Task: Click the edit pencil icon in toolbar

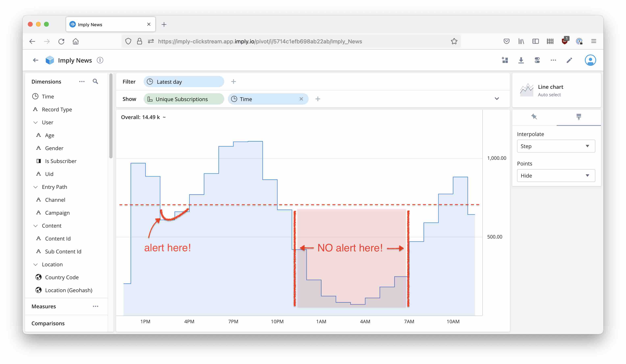Action: pyautogui.click(x=569, y=60)
